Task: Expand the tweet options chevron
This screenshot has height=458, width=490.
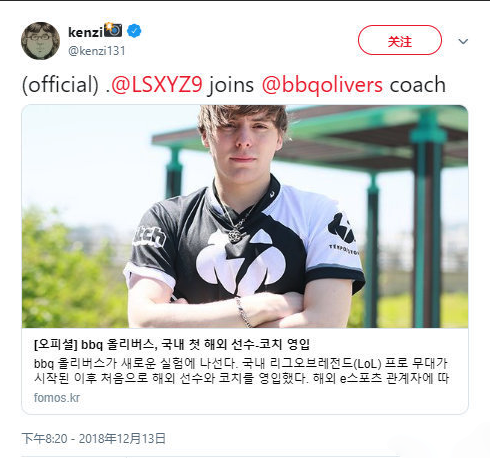Action: point(463,41)
